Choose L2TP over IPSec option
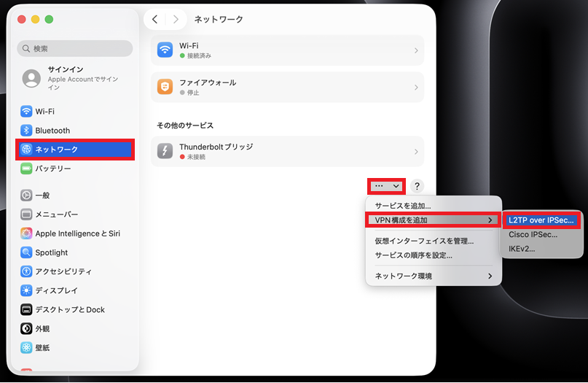The height and width of the screenshot is (383, 588). tap(541, 220)
